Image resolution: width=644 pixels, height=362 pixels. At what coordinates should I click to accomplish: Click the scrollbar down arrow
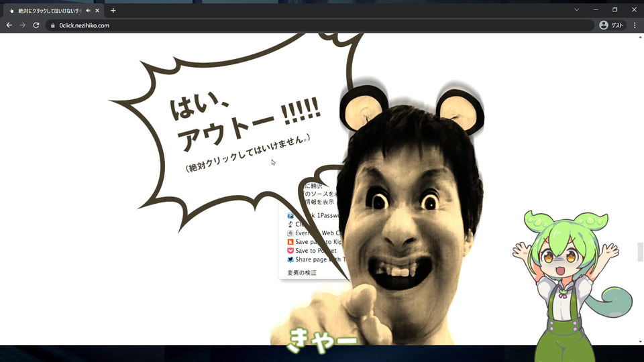pos(640,341)
